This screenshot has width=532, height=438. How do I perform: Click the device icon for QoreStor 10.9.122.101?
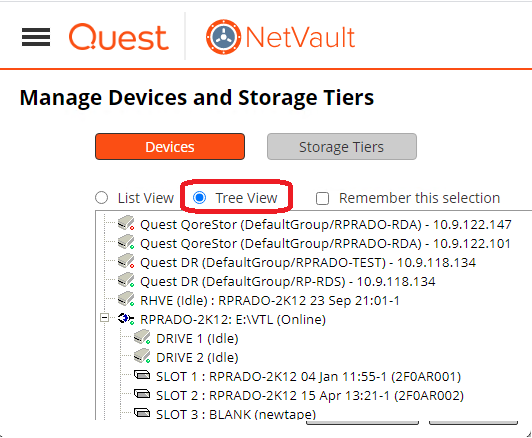click(x=126, y=243)
